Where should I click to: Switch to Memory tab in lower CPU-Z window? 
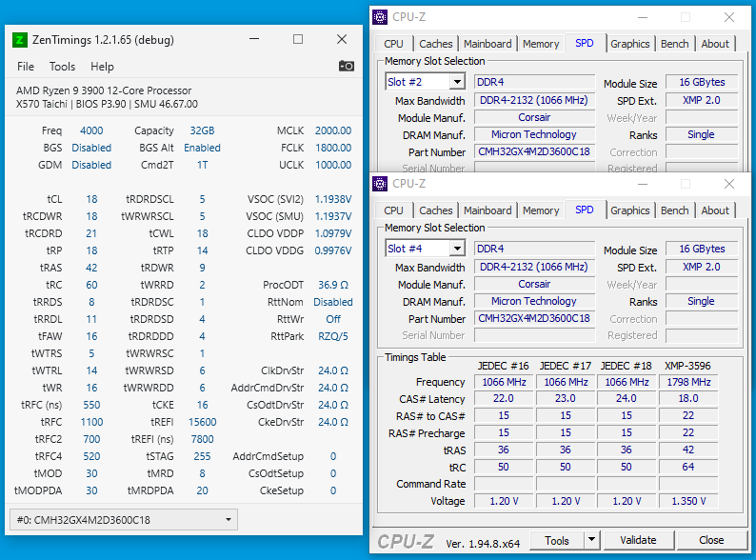[540, 210]
